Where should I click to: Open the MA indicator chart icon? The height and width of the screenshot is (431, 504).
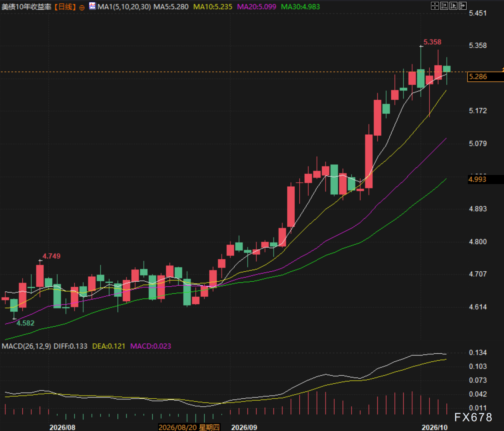coord(92,7)
